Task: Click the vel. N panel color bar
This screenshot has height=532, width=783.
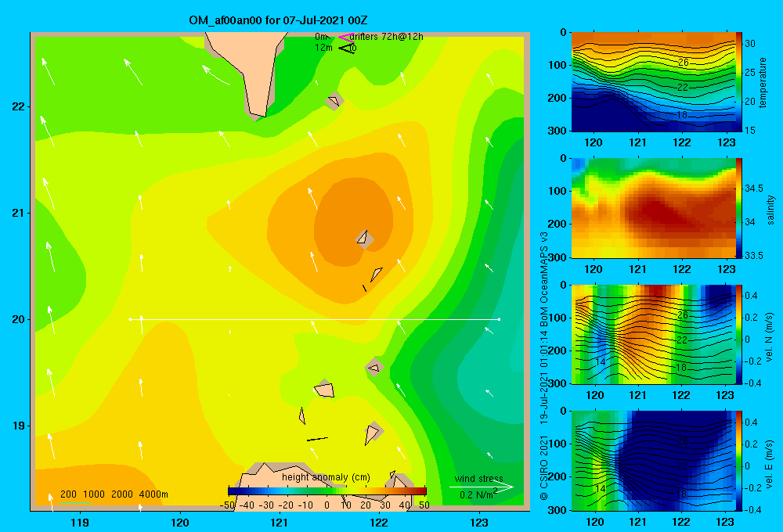Action: point(739,334)
